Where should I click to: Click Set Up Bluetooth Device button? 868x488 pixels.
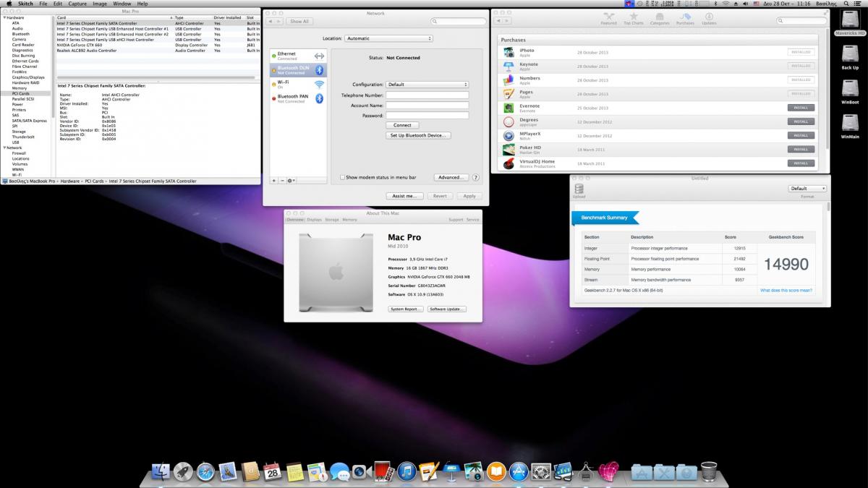pyautogui.click(x=419, y=135)
